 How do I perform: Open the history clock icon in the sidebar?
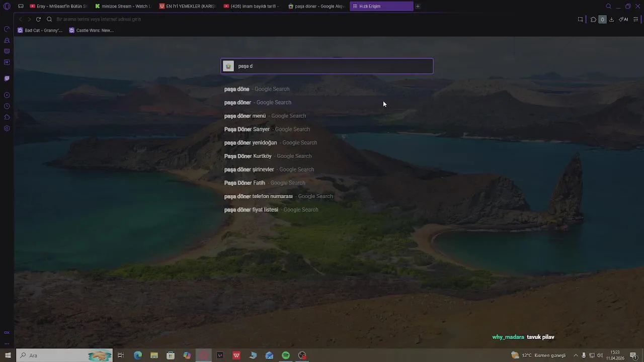tap(7, 106)
